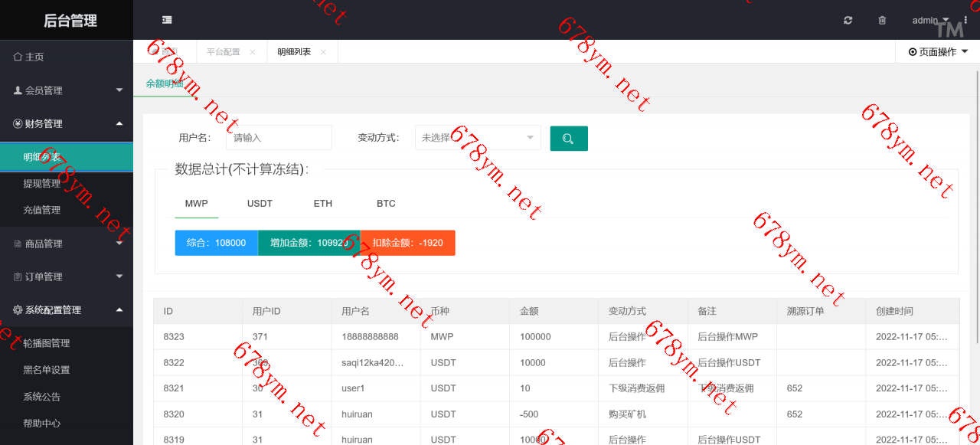The width and height of the screenshot is (980, 445).
Task: Close the 平台配置 tab
Action: coord(253,52)
